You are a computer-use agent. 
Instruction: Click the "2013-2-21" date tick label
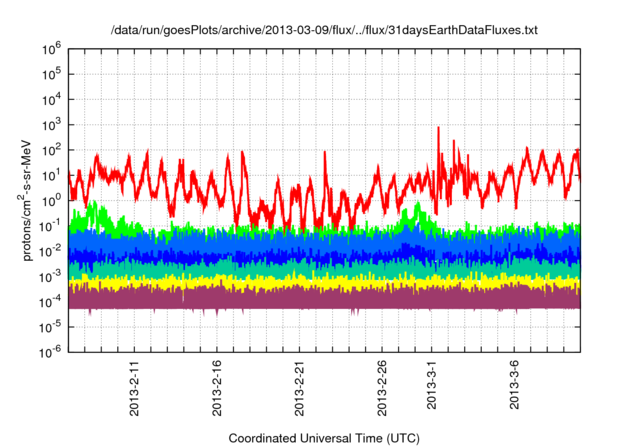pyautogui.click(x=299, y=388)
